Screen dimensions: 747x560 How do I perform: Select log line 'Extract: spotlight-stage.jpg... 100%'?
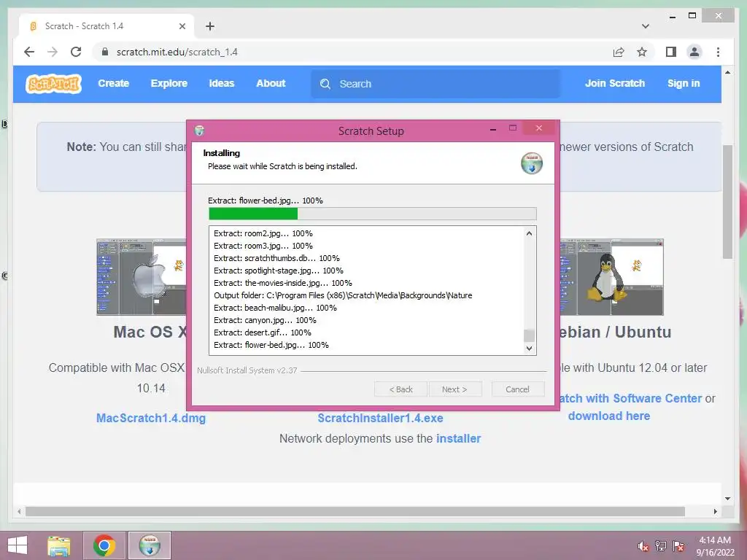pyautogui.click(x=279, y=271)
